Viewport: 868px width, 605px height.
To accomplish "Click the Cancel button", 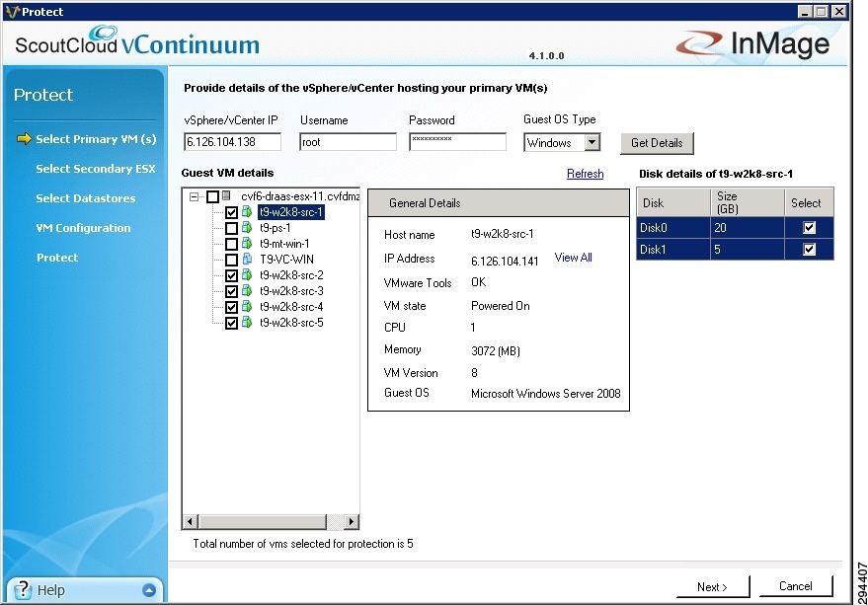I will (x=796, y=586).
